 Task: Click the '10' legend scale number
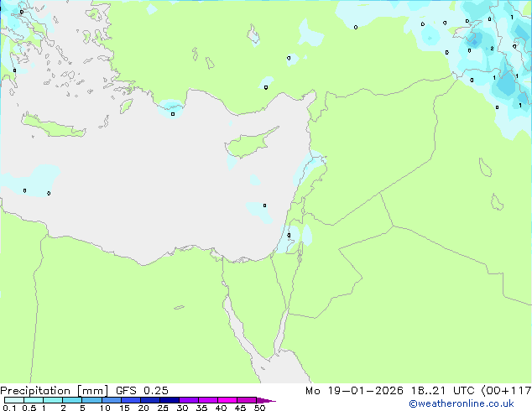105,408
